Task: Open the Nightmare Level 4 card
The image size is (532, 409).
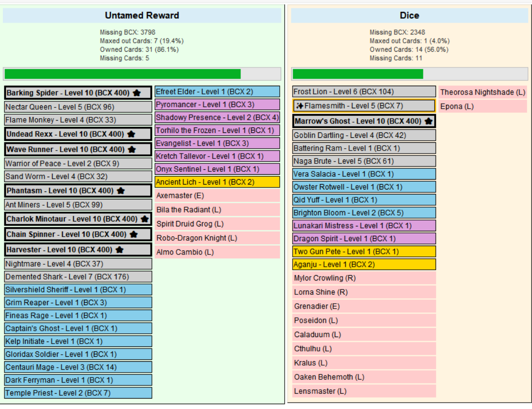Action: click(x=78, y=264)
